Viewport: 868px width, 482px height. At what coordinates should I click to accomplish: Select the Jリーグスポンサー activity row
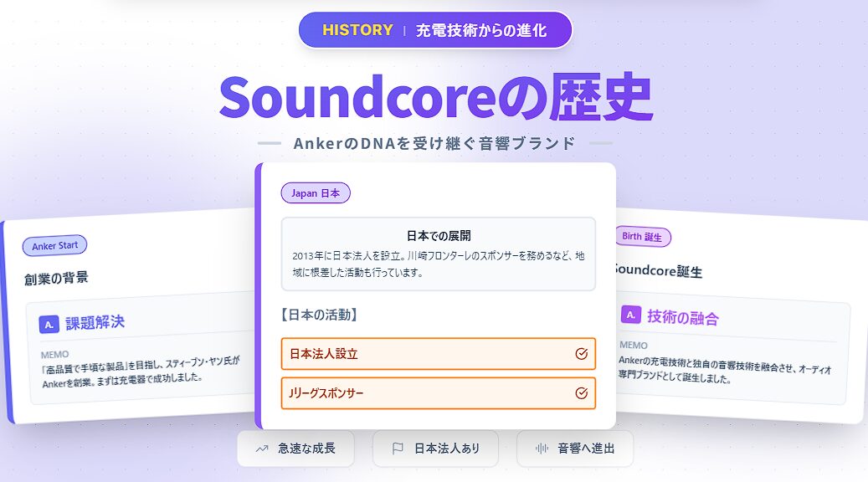pyautogui.click(x=438, y=393)
